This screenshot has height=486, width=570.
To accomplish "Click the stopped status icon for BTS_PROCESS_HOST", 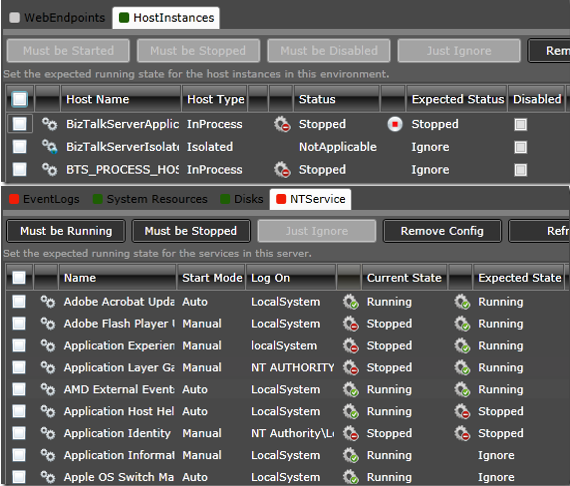I will (282, 170).
